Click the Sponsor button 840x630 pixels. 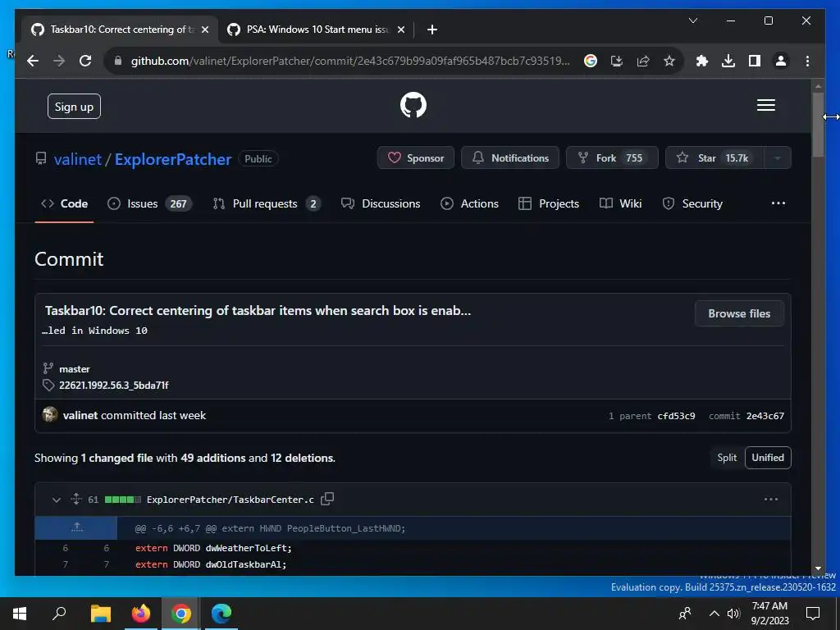[416, 158]
